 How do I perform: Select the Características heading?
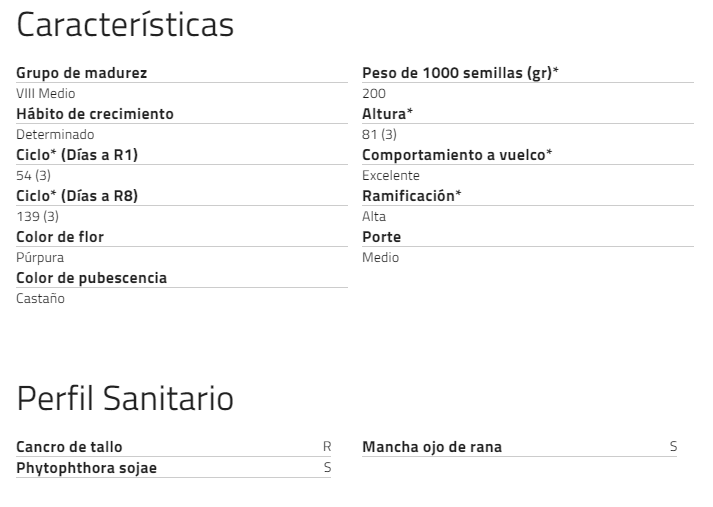point(125,25)
